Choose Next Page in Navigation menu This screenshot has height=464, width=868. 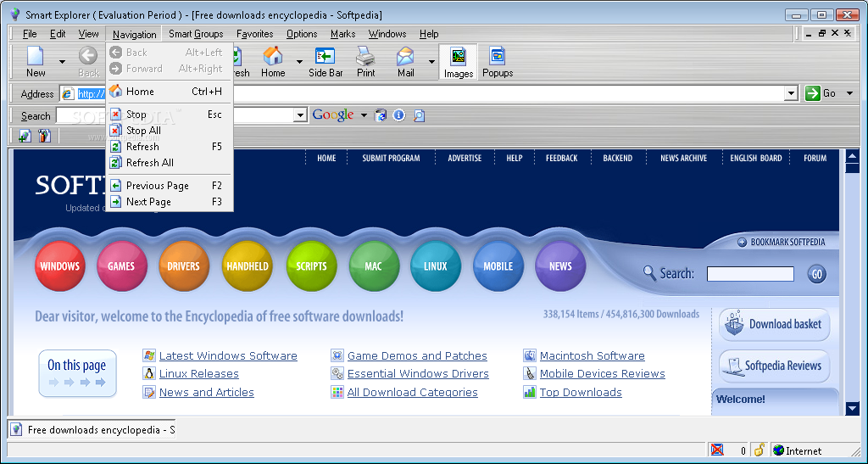[x=170, y=202]
